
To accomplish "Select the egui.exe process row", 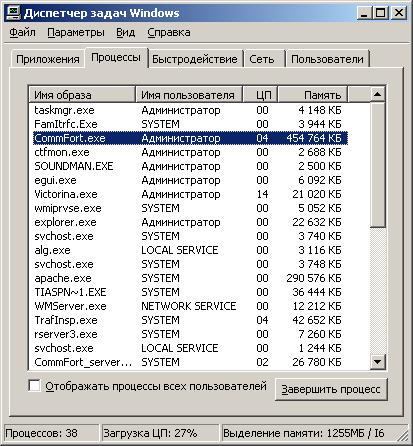I will click(190, 180).
